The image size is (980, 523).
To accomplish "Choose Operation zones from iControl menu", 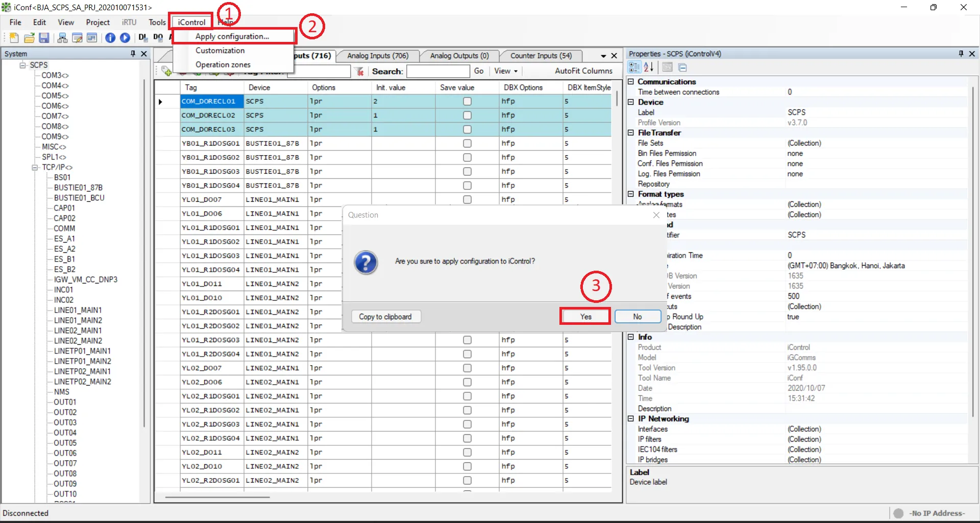I will click(x=234, y=65).
